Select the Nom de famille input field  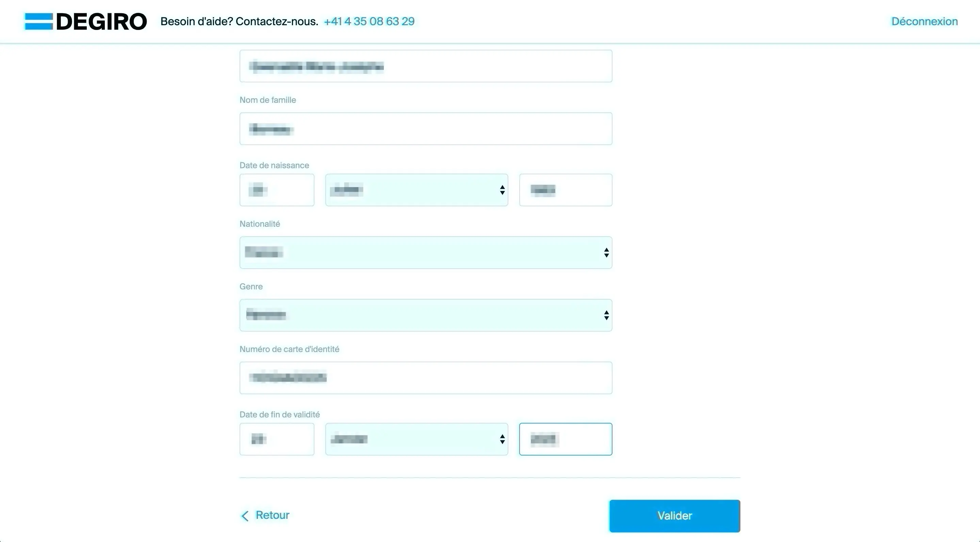(x=425, y=129)
